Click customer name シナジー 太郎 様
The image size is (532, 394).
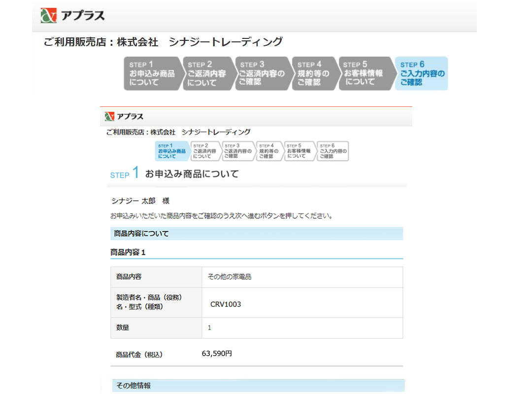point(140,201)
